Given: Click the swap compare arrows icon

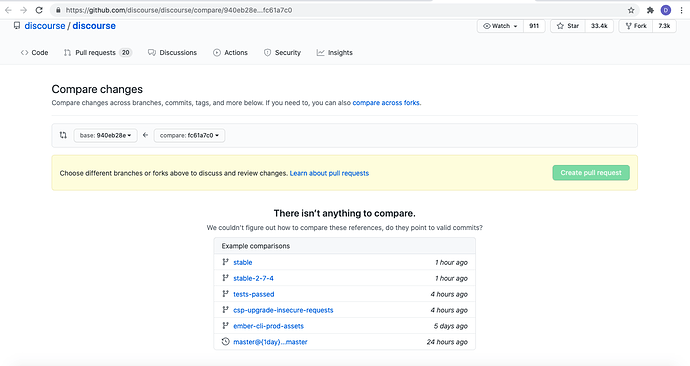Looking at the screenshot, I should [x=63, y=135].
